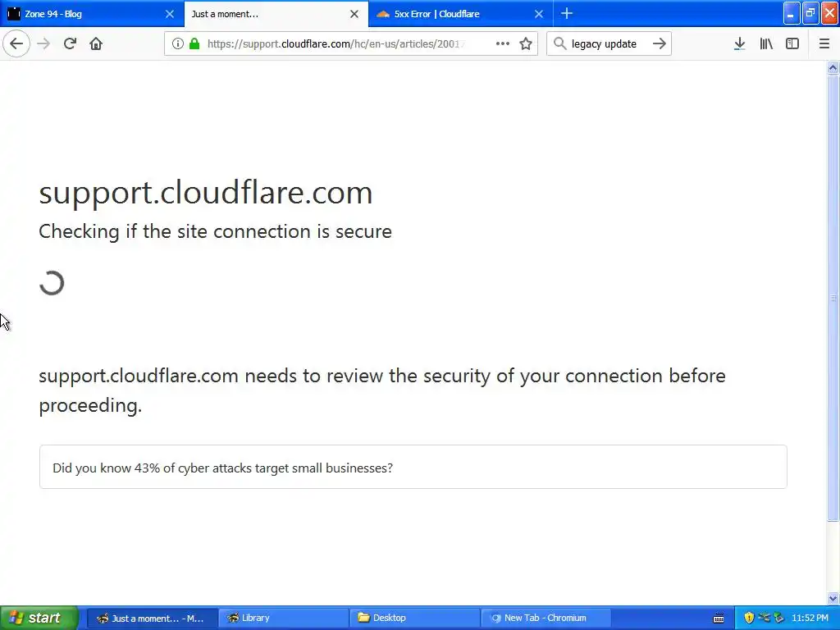Click the green padlock security icon
Screen dimensions: 840x630
pos(194,43)
